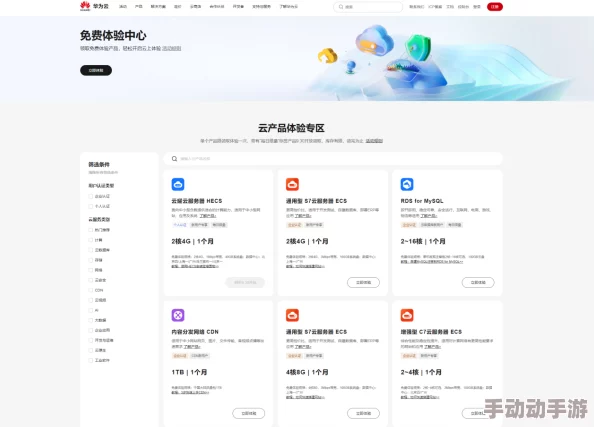Enable the 开发与运维 category filter

(91, 340)
